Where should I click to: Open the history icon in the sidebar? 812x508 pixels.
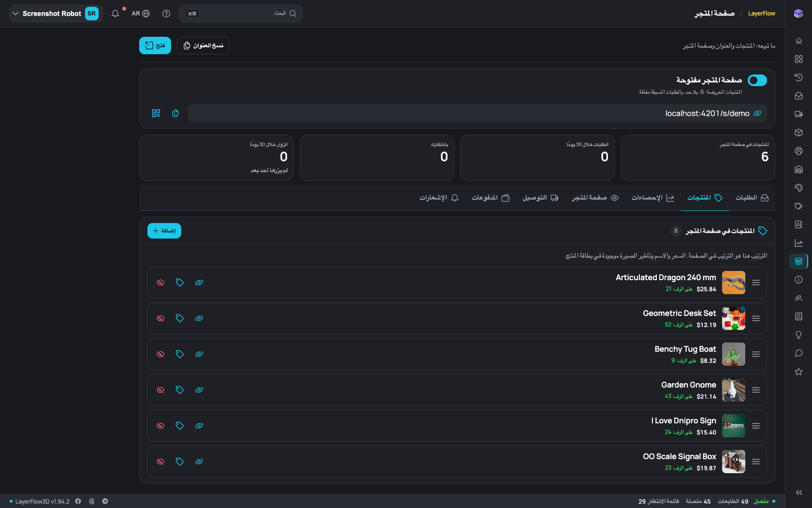click(x=798, y=77)
